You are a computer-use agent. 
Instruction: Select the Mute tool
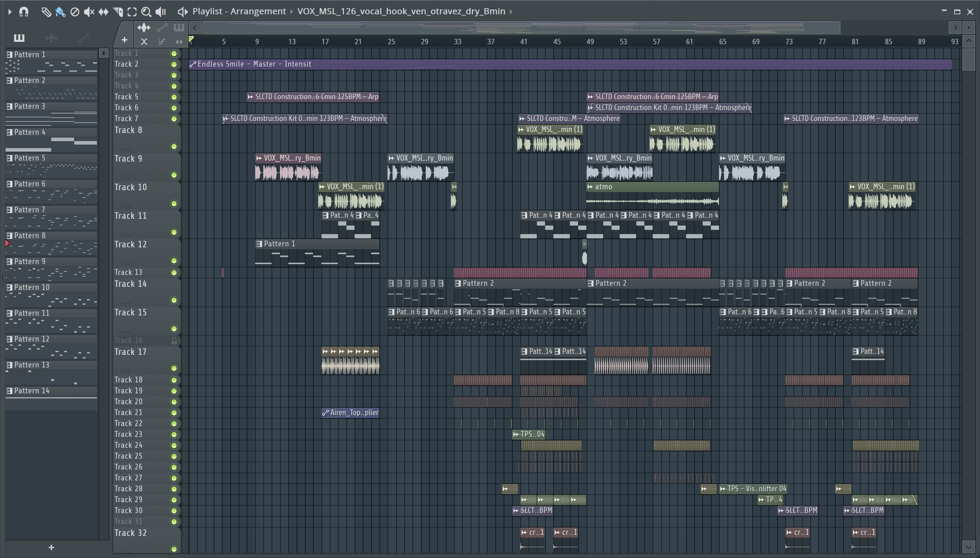pyautogui.click(x=89, y=12)
